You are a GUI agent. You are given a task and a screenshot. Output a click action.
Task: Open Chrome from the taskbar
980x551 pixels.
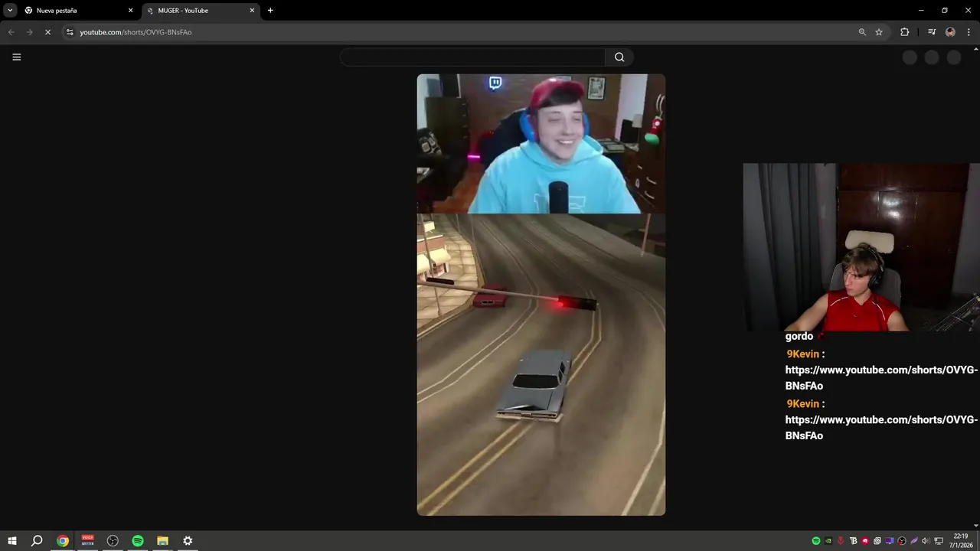point(63,541)
